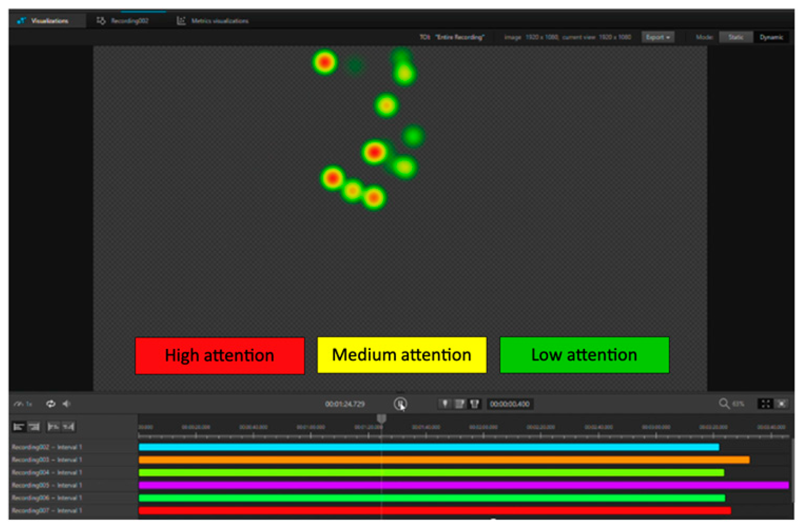Switch heatmap mode to Dynamic
The image size is (805, 532).
(x=771, y=37)
